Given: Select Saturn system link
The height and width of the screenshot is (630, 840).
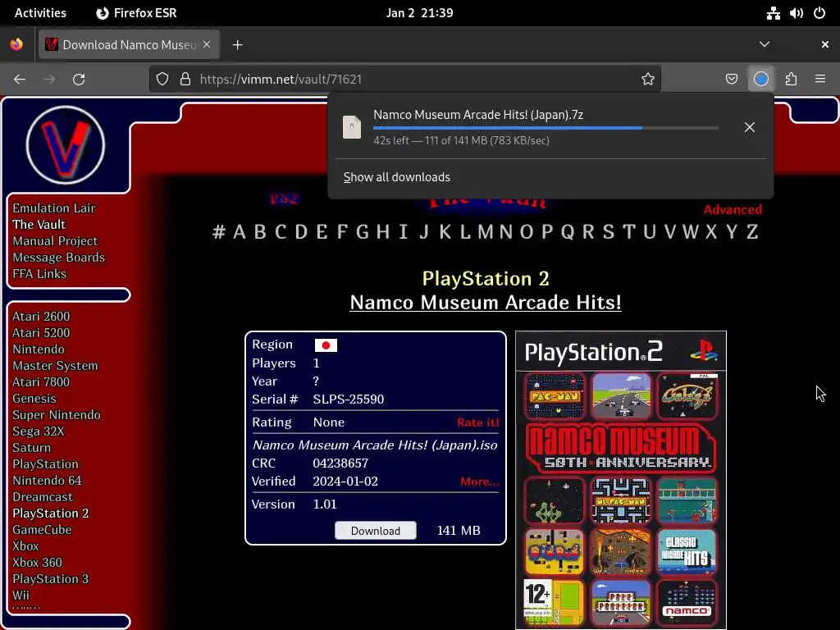Looking at the screenshot, I should click(32, 448).
